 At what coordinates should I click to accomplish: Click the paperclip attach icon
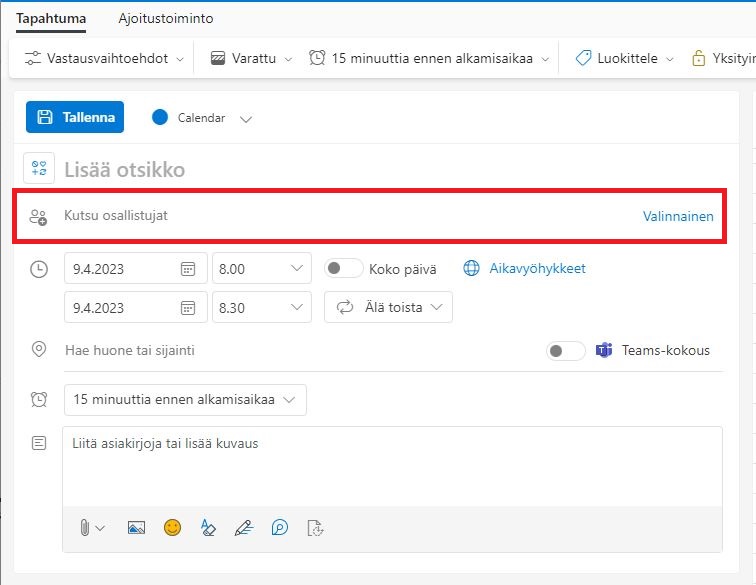85,528
